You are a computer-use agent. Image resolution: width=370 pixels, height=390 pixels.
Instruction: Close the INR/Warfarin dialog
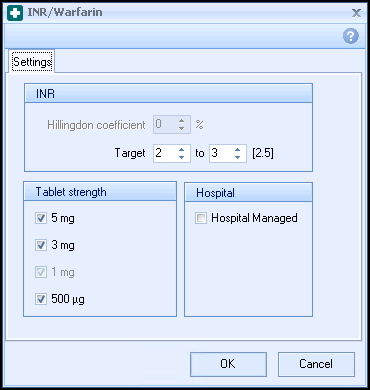356,13
